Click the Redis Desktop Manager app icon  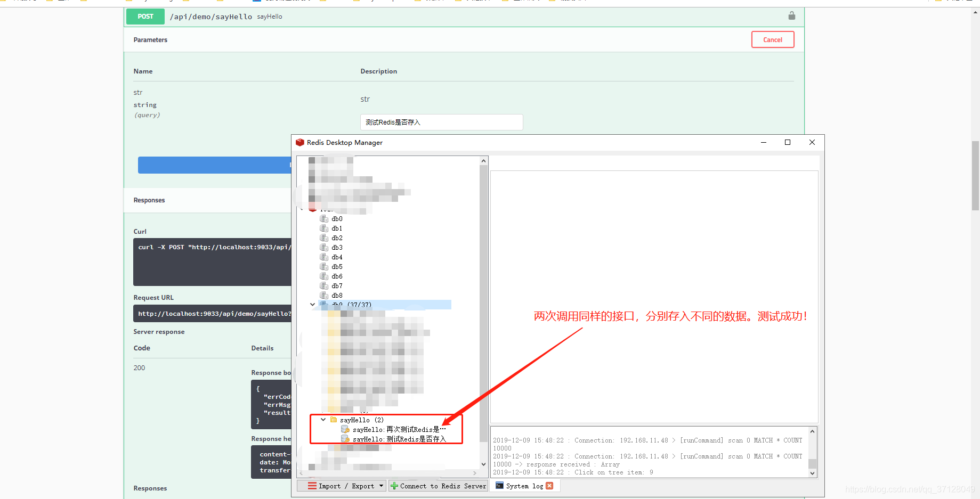[x=300, y=143]
